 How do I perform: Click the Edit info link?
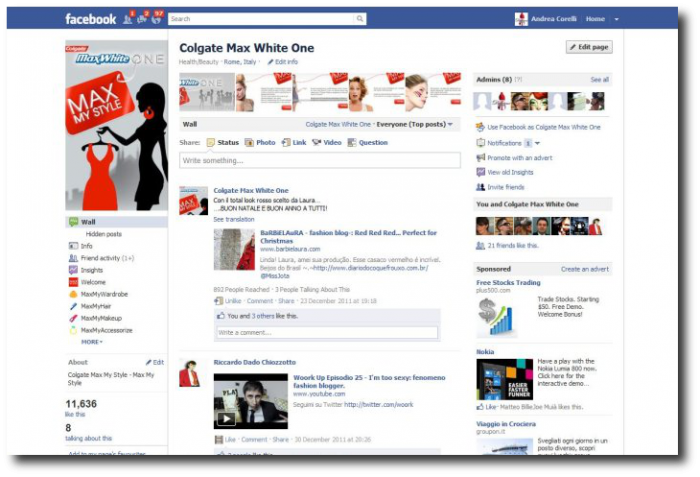coord(283,62)
